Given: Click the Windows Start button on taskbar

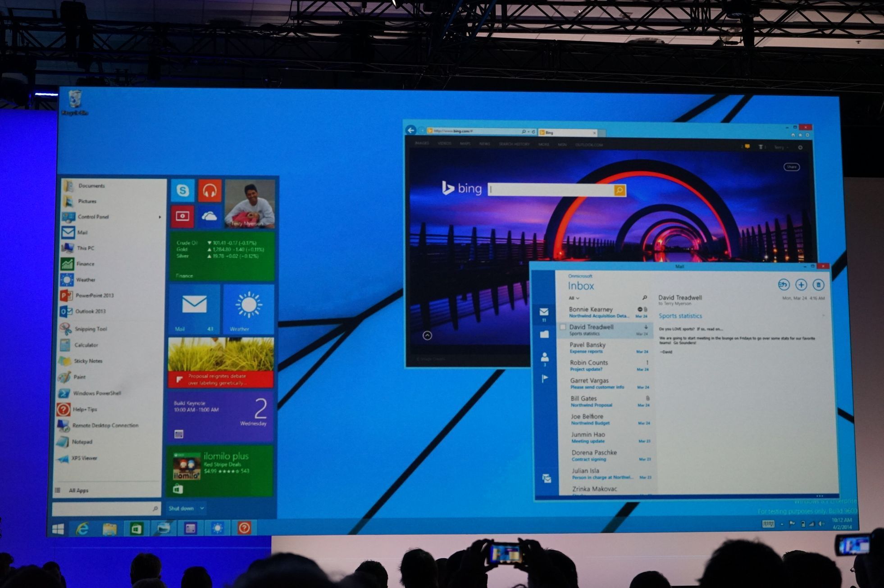Looking at the screenshot, I should 58,529.
